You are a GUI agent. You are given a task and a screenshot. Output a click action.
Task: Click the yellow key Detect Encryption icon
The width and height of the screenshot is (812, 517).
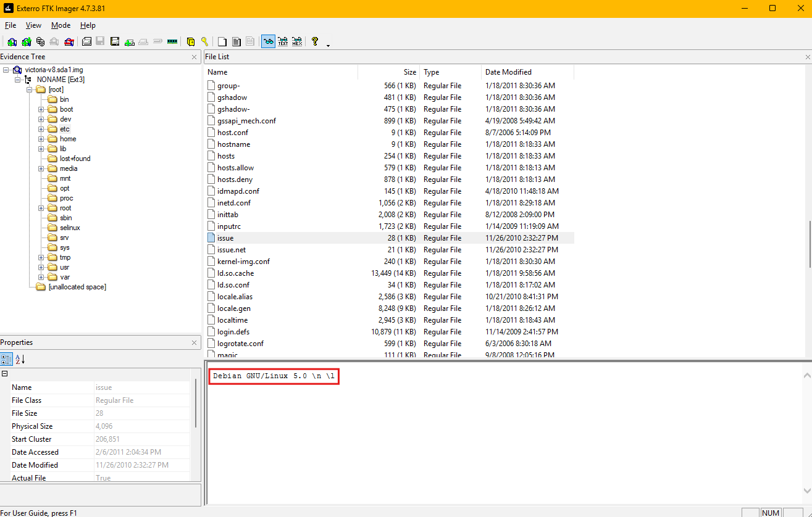pyautogui.click(x=204, y=42)
